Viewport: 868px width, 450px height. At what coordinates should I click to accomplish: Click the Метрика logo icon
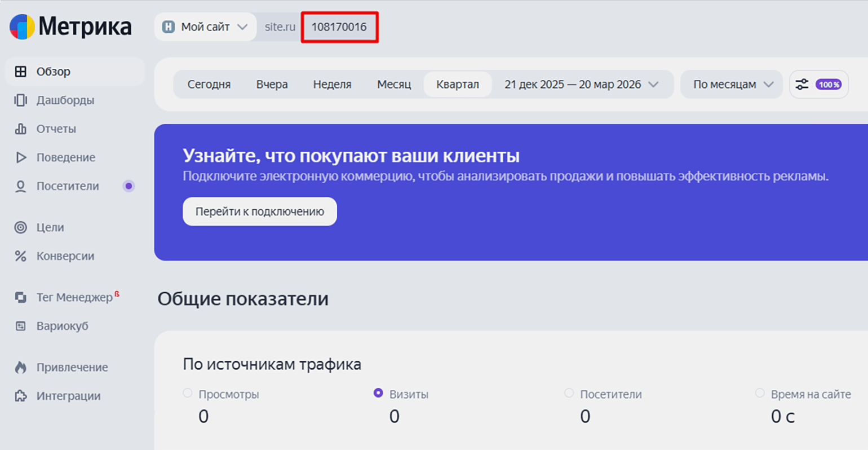click(x=22, y=27)
